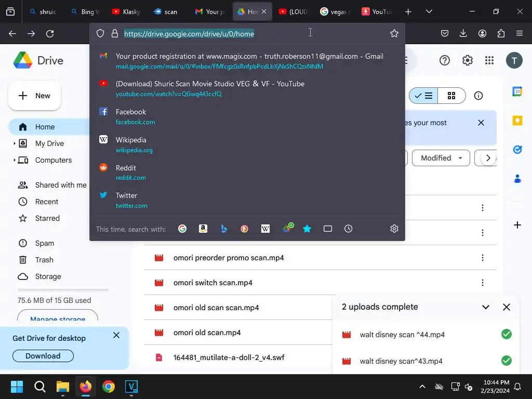This screenshot has width=532, height=399.
Task: Dismiss the Get Drive for desktop banner
Action: [x=116, y=335]
